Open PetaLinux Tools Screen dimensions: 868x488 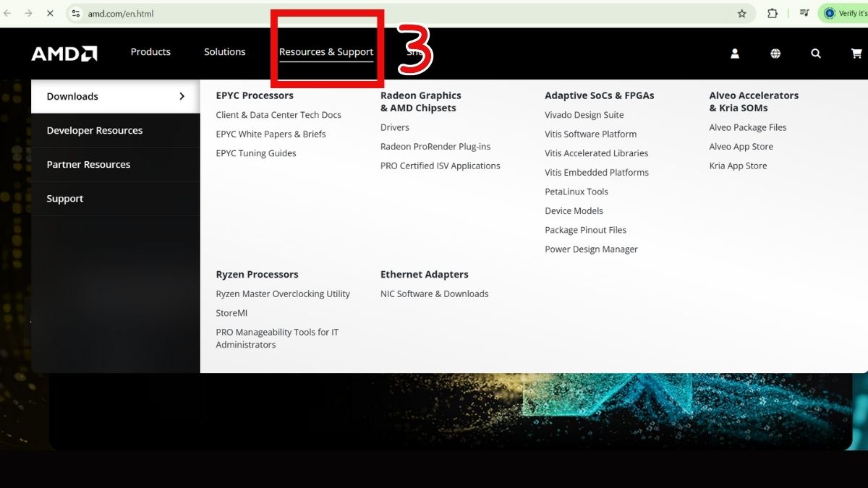coord(576,192)
